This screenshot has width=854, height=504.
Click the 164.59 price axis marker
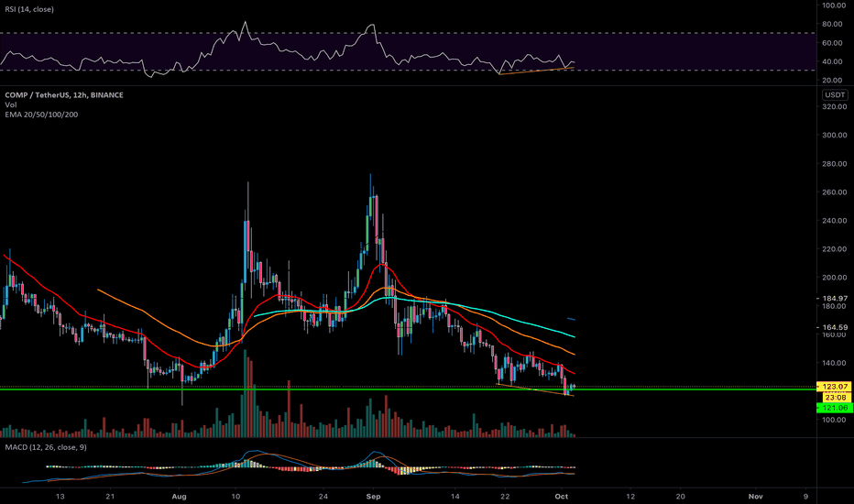coord(835,327)
